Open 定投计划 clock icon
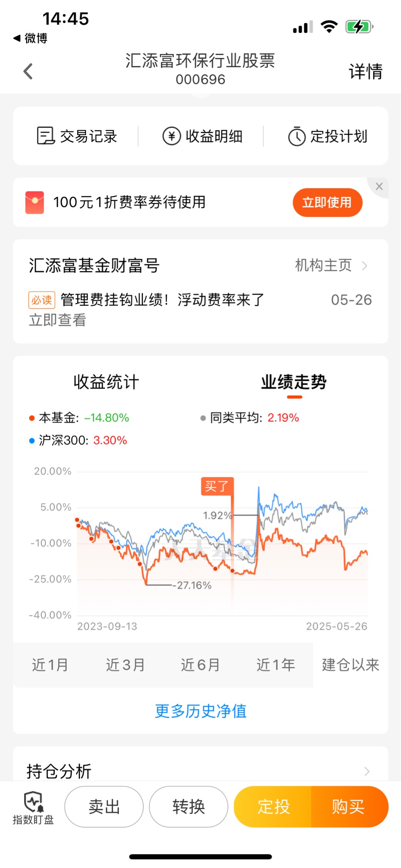The height and width of the screenshot is (868, 401). pyautogui.click(x=297, y=136)
